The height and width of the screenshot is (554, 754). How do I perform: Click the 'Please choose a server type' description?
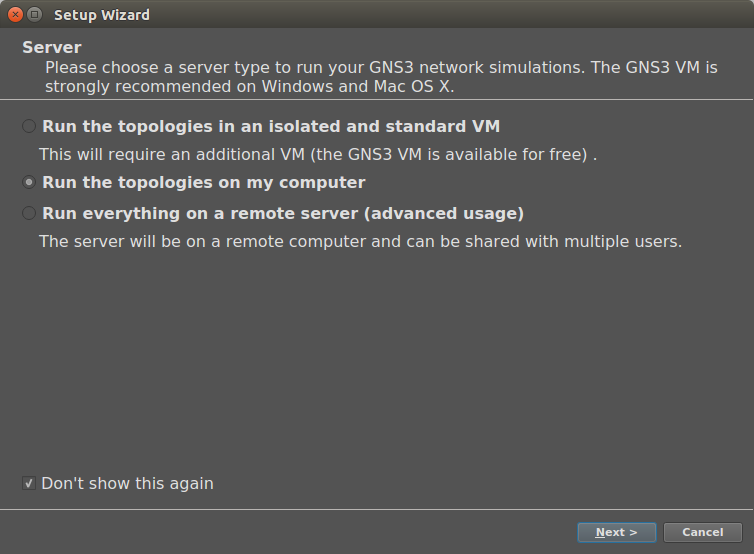point(380,68)
